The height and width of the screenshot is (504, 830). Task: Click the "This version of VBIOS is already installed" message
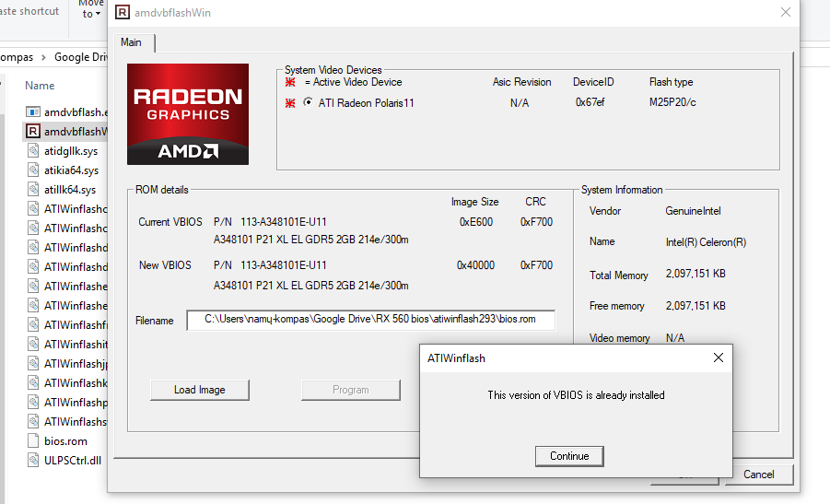[x=576, y=395]
